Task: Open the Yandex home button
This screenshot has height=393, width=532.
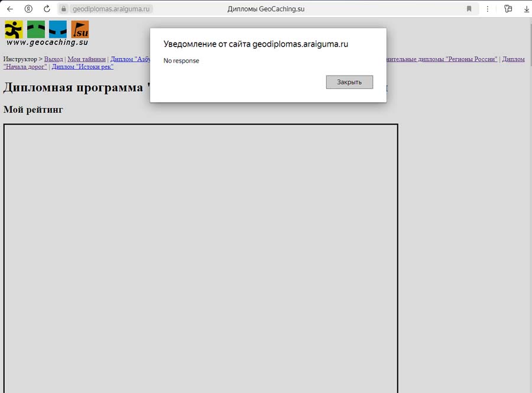Action: [x=28, y=9]
